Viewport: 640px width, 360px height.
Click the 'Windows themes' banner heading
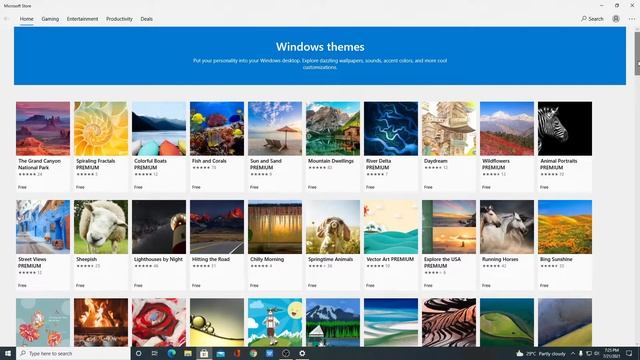click(320, 47)
